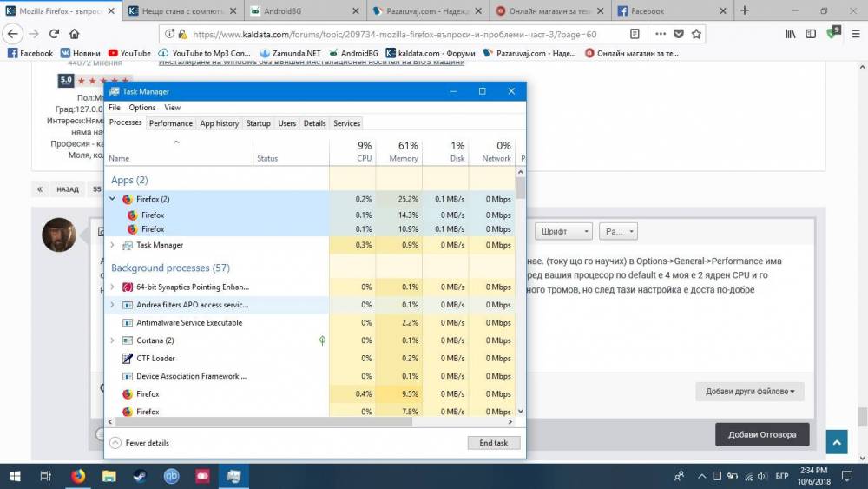Switch to the Performance tab
This screenshot has width=868, height=489.
click(170, 123)
